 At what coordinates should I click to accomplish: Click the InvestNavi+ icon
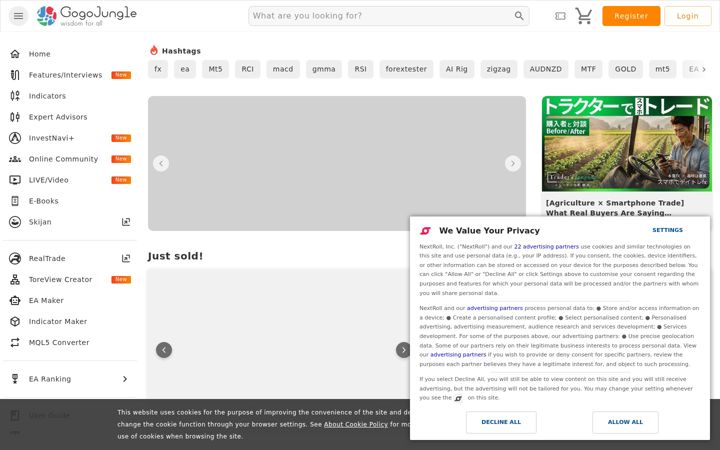[15, 138]
